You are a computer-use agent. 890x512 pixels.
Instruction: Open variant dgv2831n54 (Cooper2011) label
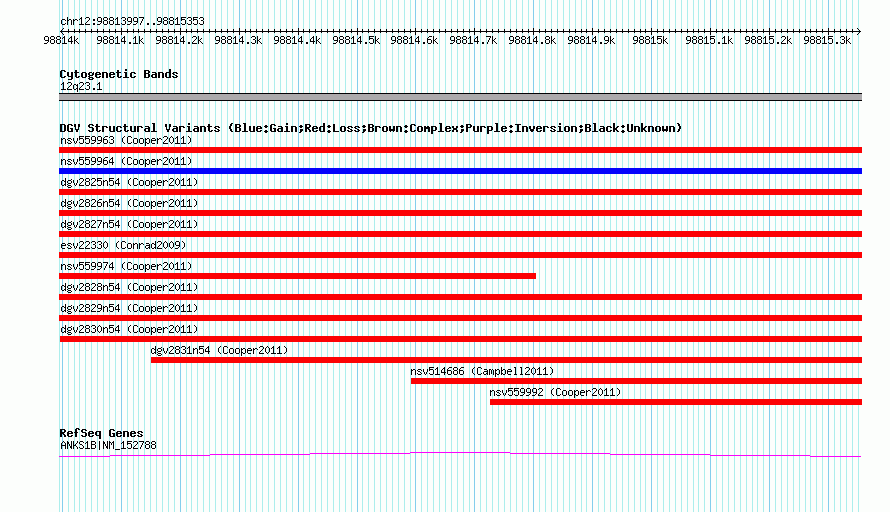219,350
